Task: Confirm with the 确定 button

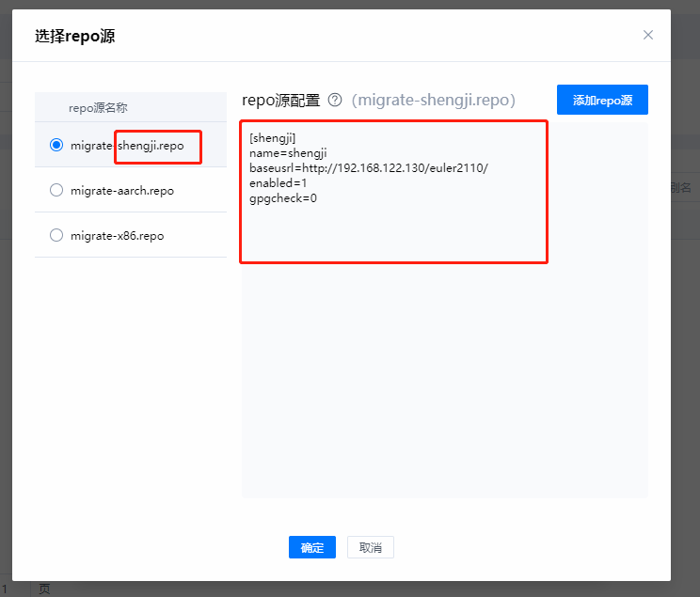Action: (x=312, y=547)
